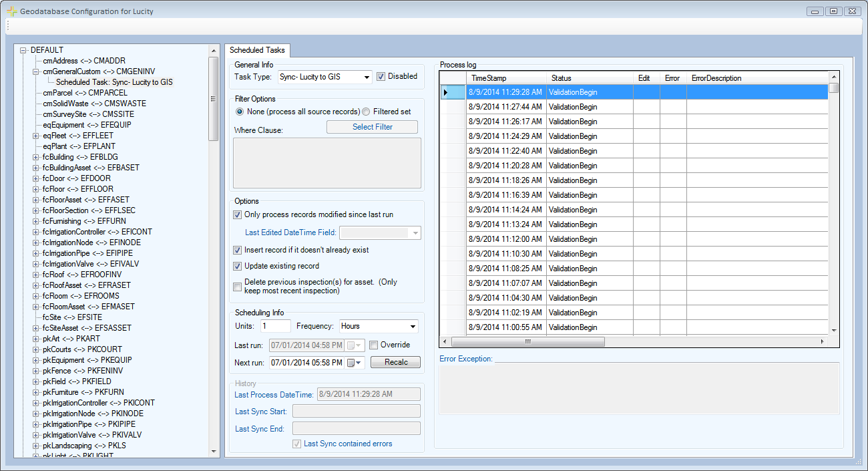This screenshot has width=868, height=471.
Task: Click the Recalc button
Action: pos(395,362)
